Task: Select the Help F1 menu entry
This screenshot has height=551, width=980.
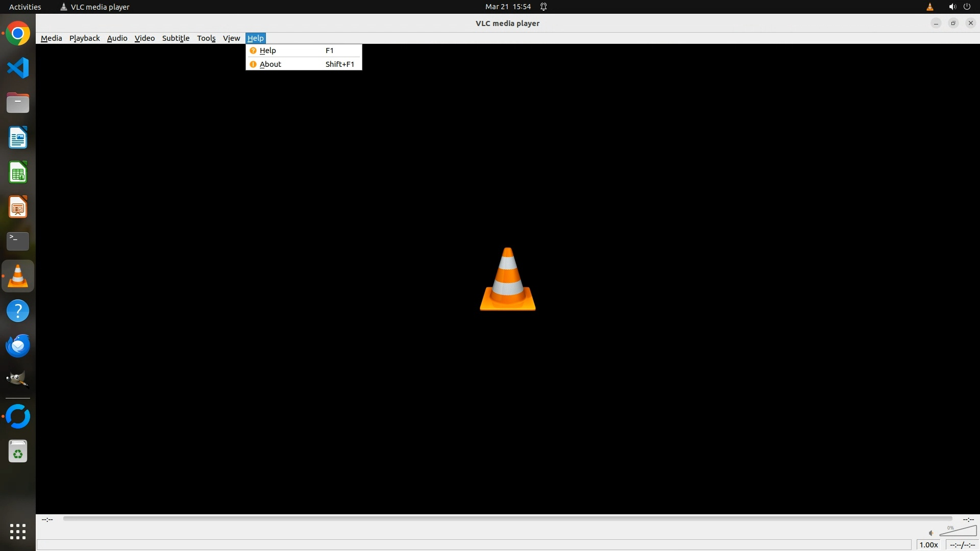Action: pos(268,51)
